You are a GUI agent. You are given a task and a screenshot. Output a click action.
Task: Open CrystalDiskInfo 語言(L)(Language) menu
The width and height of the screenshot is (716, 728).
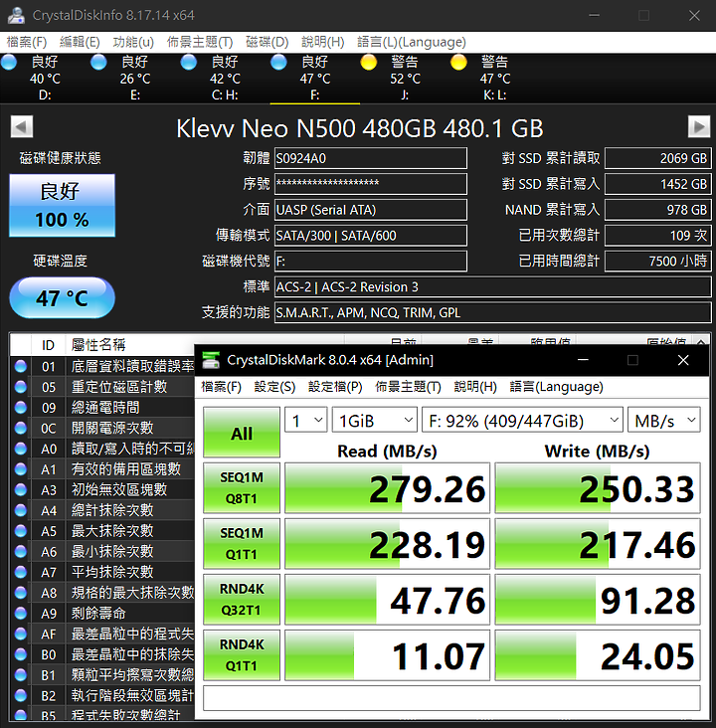(x=412, y=42)
